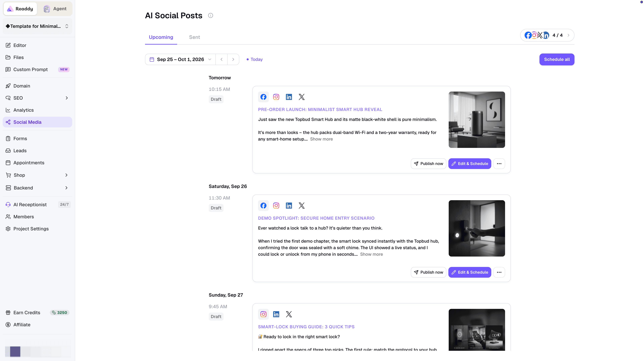644x361 pixels.
Task: Open more options for Demo Spotlight post
Action: (x=499, y=272)
